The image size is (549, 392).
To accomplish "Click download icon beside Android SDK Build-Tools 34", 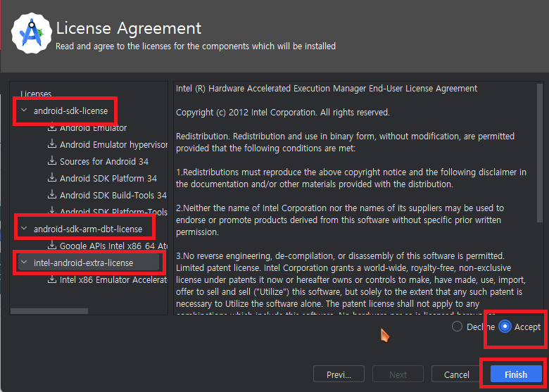I will tap(52, 194).
